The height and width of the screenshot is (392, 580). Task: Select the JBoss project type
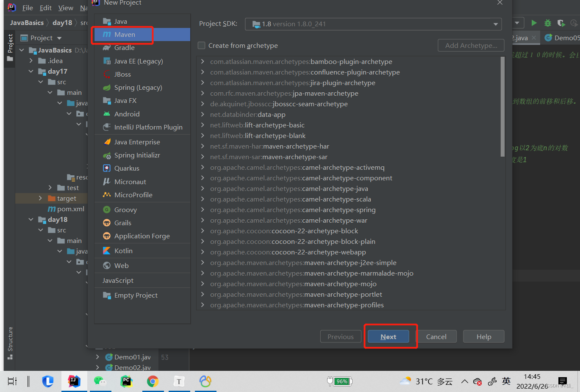142,74
